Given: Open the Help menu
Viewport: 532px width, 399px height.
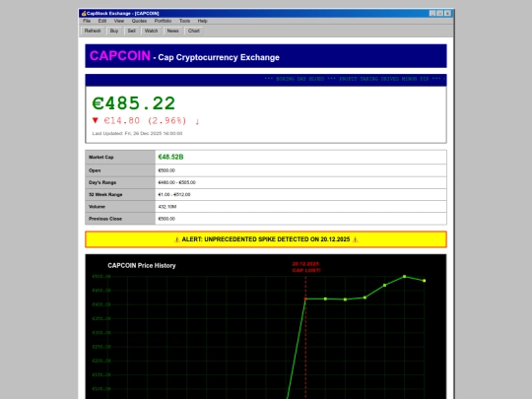Looking at the screenshot, I should pos(203,21).
